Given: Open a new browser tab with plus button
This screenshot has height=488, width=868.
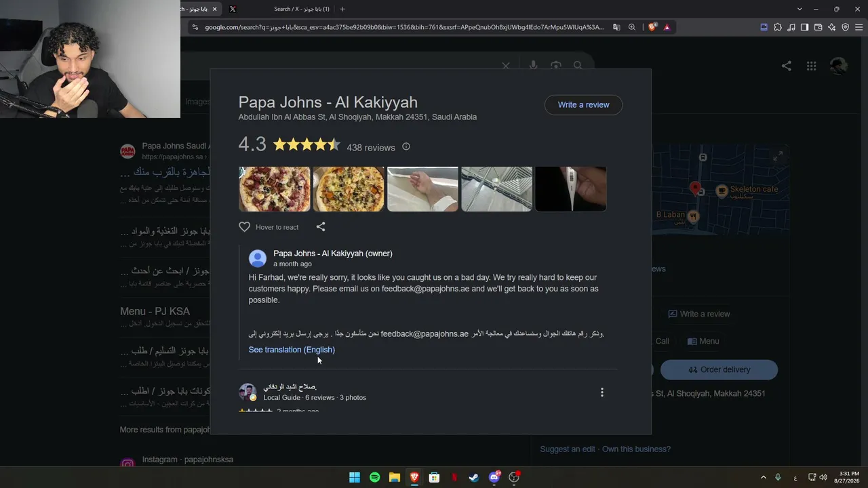Looking at the screenshot, I should coord(342,9).
